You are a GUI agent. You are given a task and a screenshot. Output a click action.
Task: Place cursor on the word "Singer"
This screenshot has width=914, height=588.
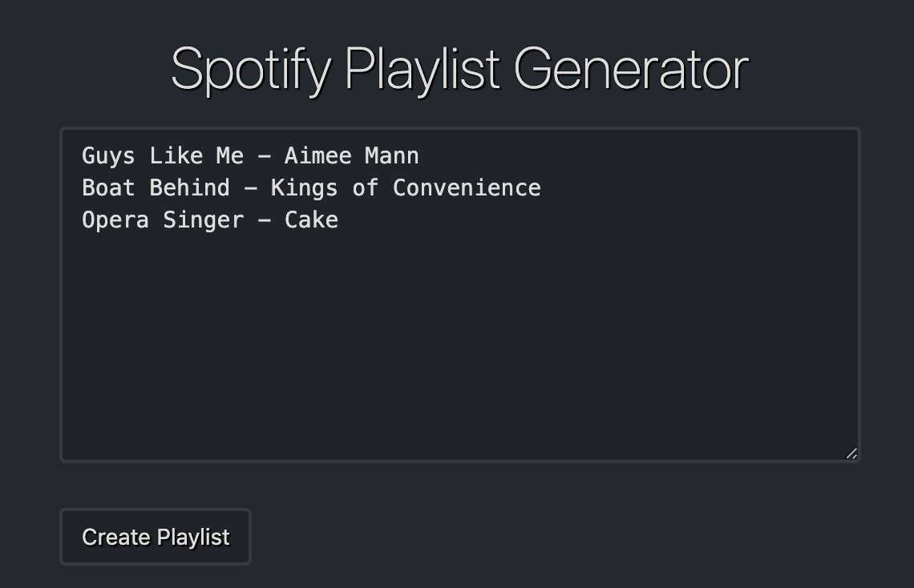203,220
